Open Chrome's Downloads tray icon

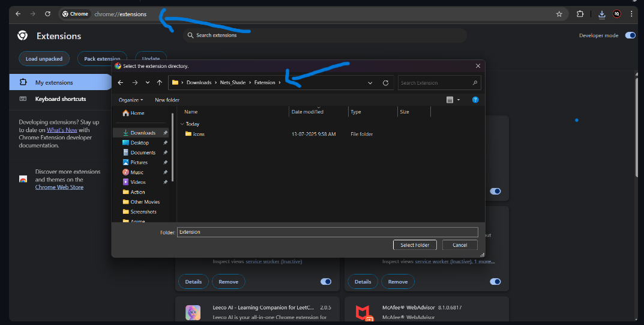tap(602, 14)
